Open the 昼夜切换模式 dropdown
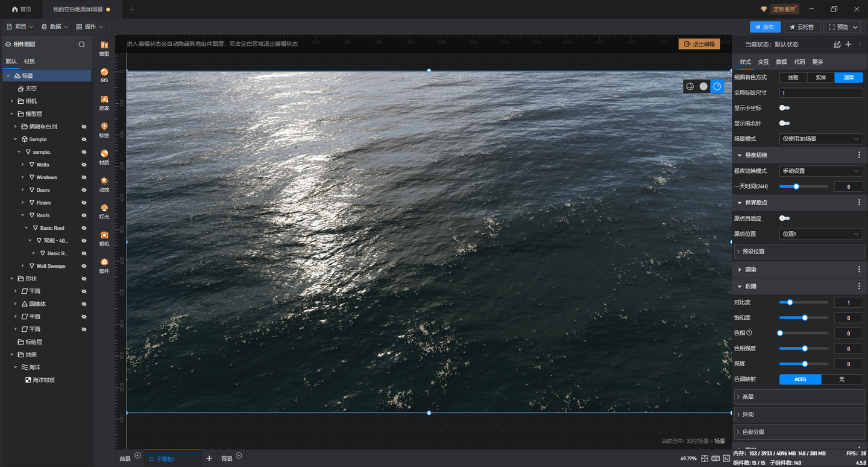 point(821,171)
